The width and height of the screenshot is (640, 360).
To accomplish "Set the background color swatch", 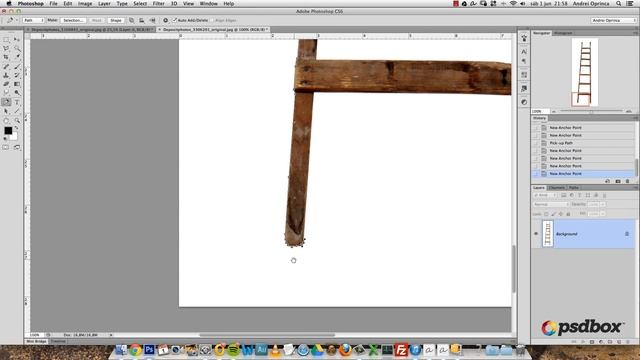I will tap(14, 136).
